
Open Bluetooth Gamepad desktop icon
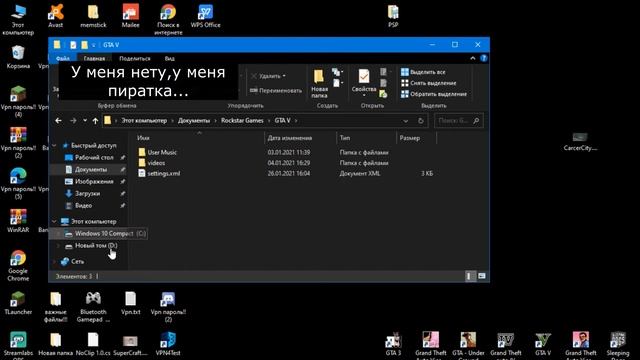(93, 306)
